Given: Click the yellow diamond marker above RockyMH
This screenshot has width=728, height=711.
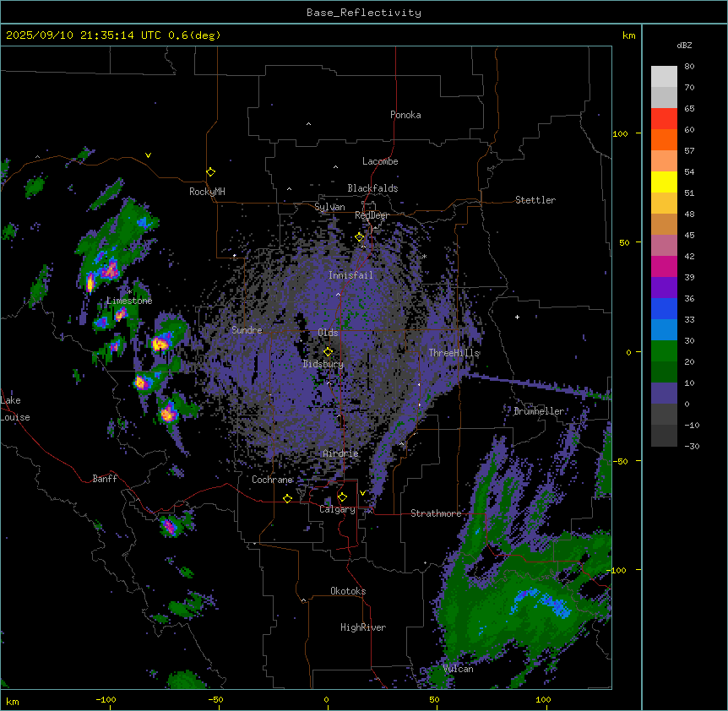Looking at the screenshot, I should [x=211, y=172].
